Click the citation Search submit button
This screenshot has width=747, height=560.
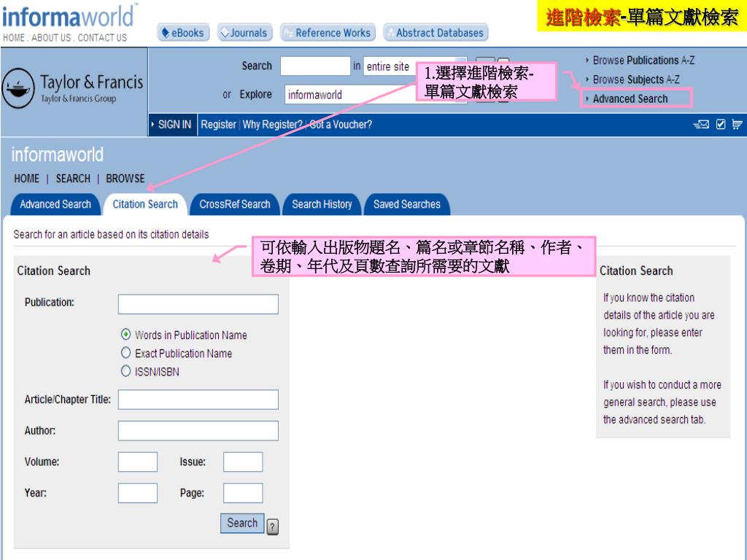click(x=242, y=524)
